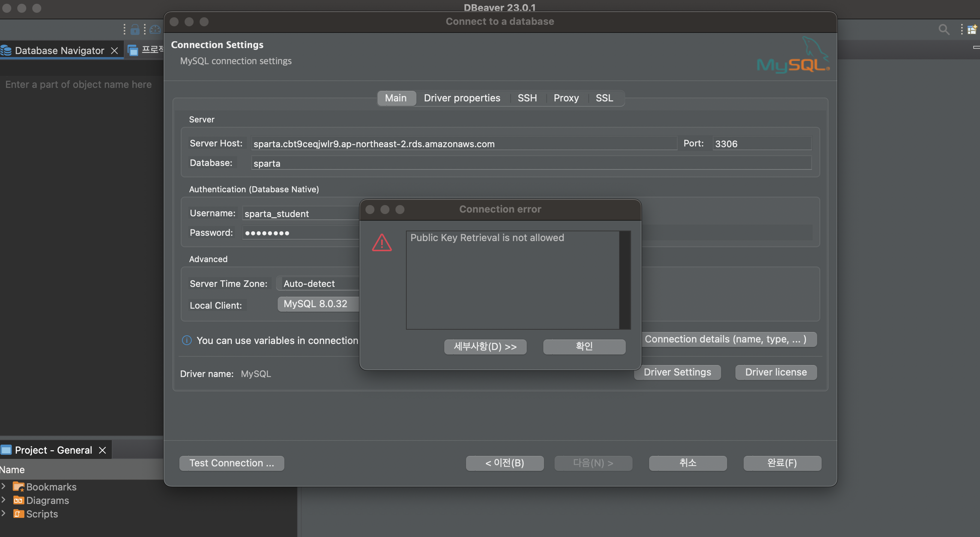Confirm the error with 확인 button
This screenshot has height=537, width=980.
584,347
